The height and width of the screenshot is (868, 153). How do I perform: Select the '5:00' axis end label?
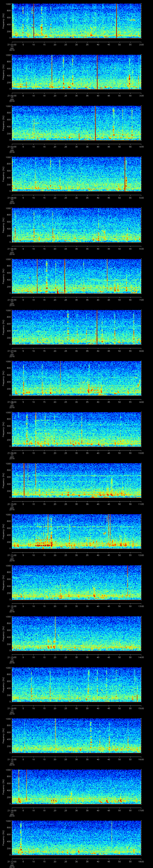141,197
